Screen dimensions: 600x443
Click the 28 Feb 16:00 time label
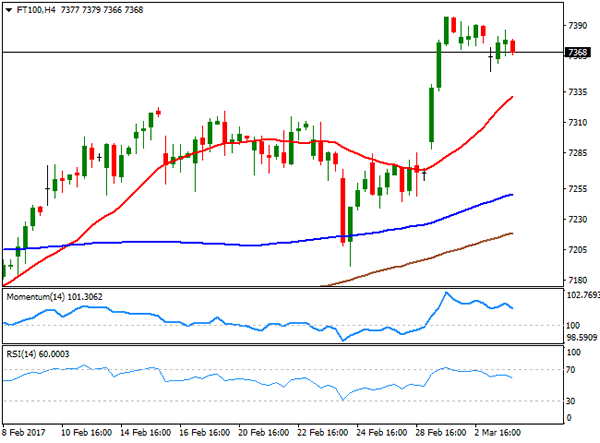(440, 433)
